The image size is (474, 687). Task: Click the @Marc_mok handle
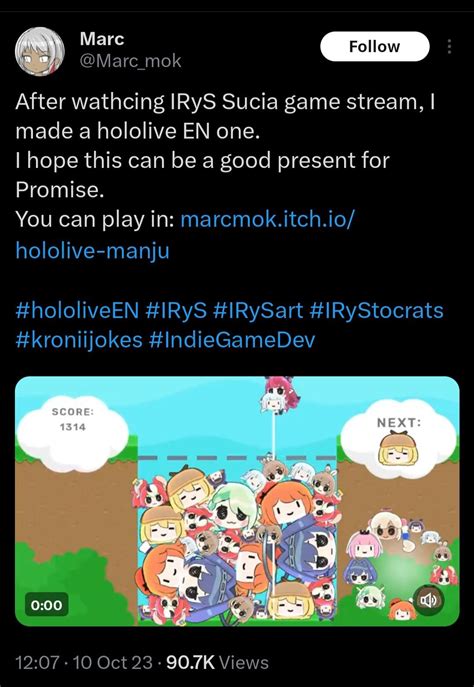pos(130,61)
